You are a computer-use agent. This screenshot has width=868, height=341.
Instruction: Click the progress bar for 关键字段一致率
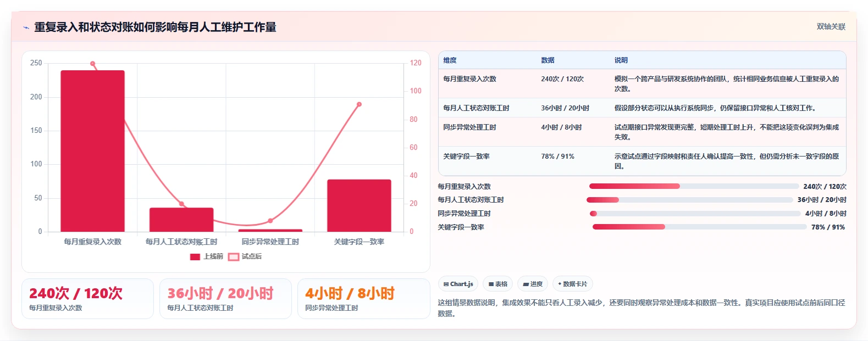pos(700,227)
